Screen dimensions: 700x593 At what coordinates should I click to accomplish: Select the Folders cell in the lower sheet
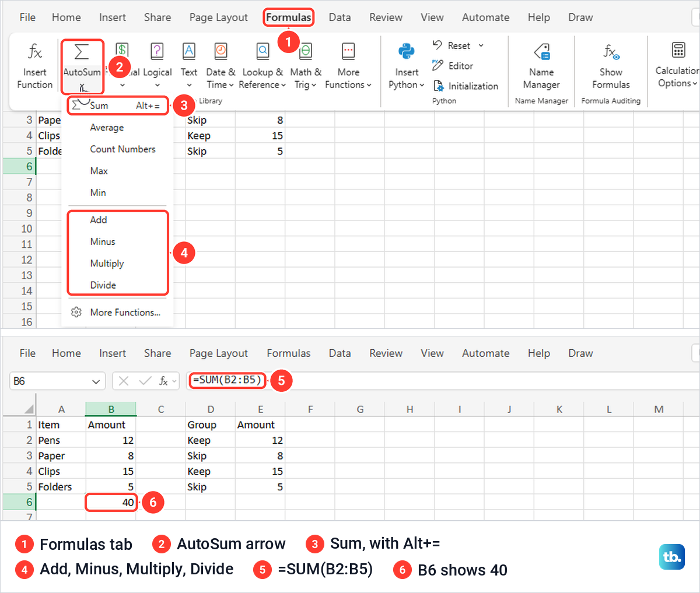[x=61, y=487]
